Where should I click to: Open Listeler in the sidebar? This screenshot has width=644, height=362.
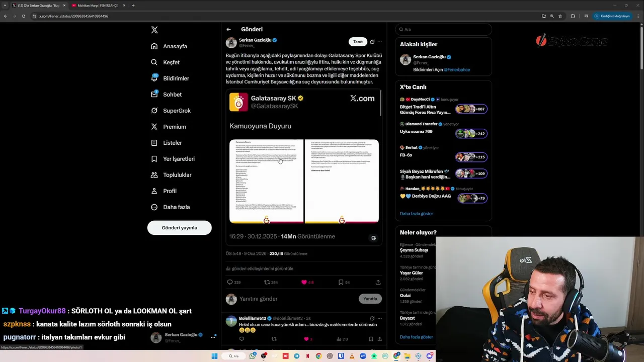coord(167,143)
